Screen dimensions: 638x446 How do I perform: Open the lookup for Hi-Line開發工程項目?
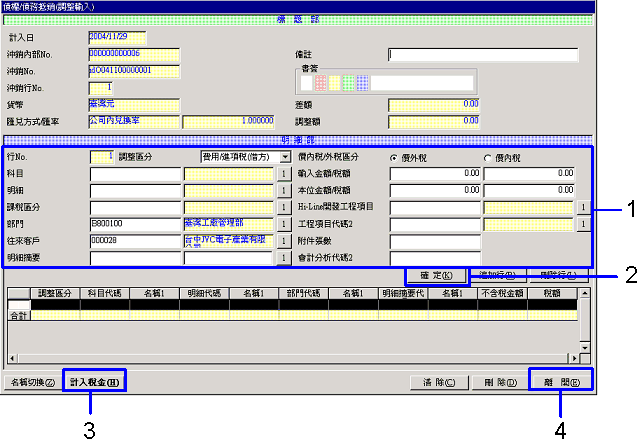coord(583,207)
